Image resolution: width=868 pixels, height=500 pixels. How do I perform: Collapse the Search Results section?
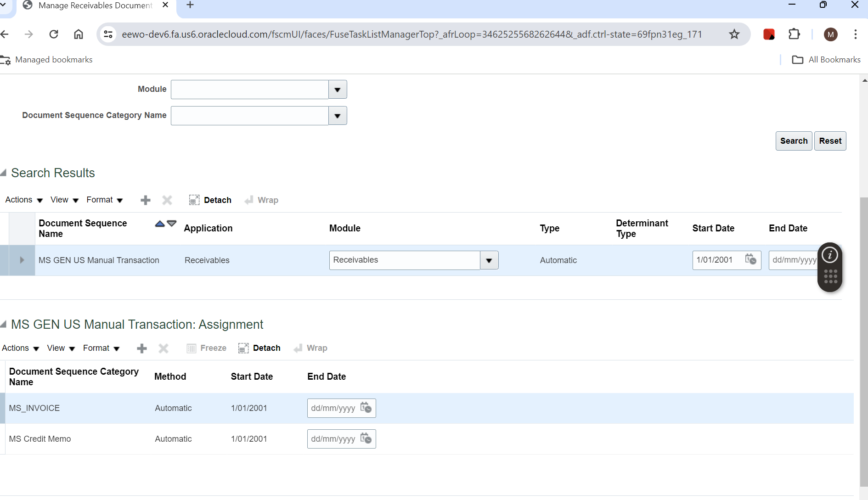point(3,173)
